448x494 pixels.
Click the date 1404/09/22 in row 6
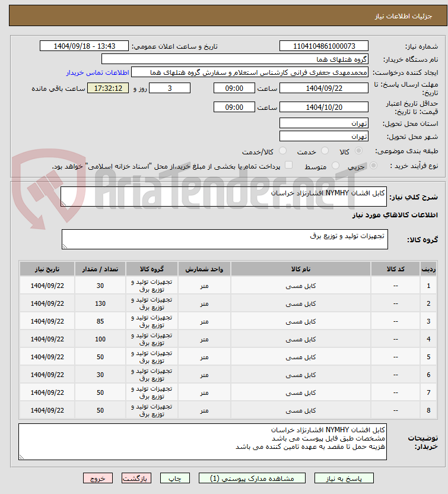click(x=47, y=375)
